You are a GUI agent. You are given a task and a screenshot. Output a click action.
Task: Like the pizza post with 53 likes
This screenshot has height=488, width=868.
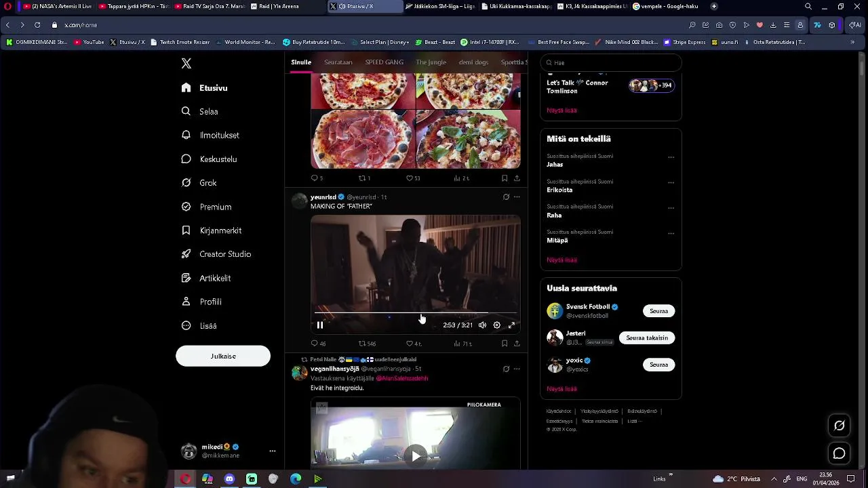coord(413,178)
